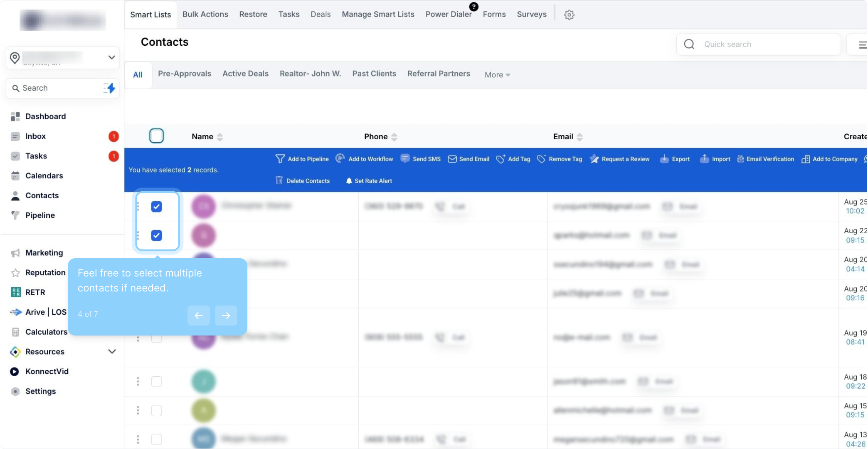Go back to previous tour step

point(198,315)
